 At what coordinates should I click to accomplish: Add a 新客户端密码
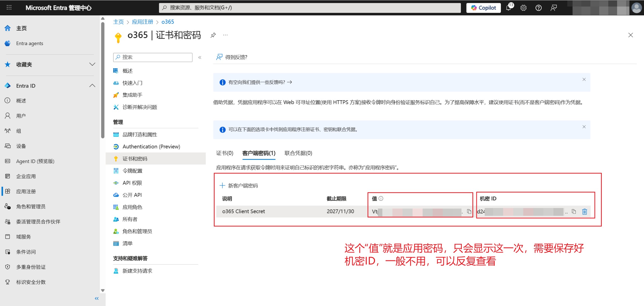239,186
